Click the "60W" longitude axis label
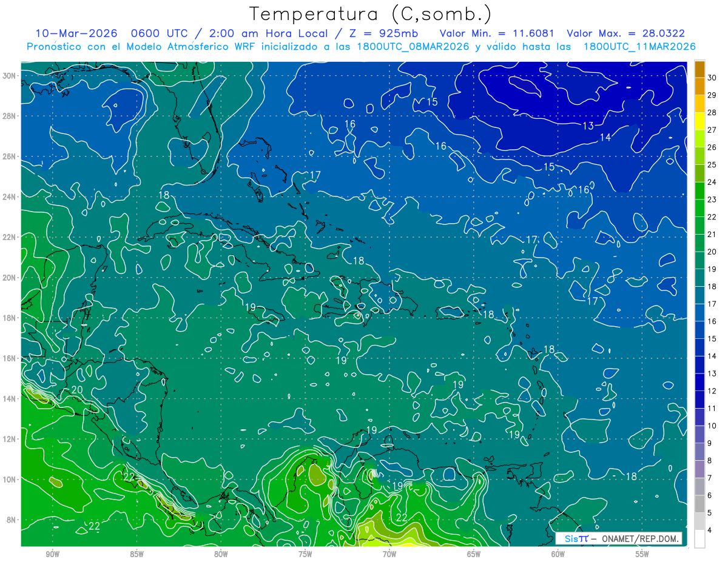The width and height of the screenshot is (728, 562). click(x=558, y=554)
